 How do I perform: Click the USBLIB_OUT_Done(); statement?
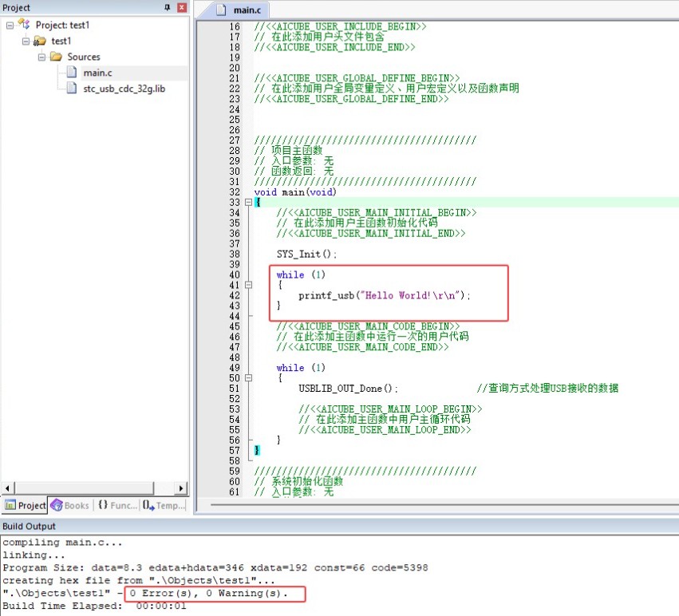(x=348, y=389)
